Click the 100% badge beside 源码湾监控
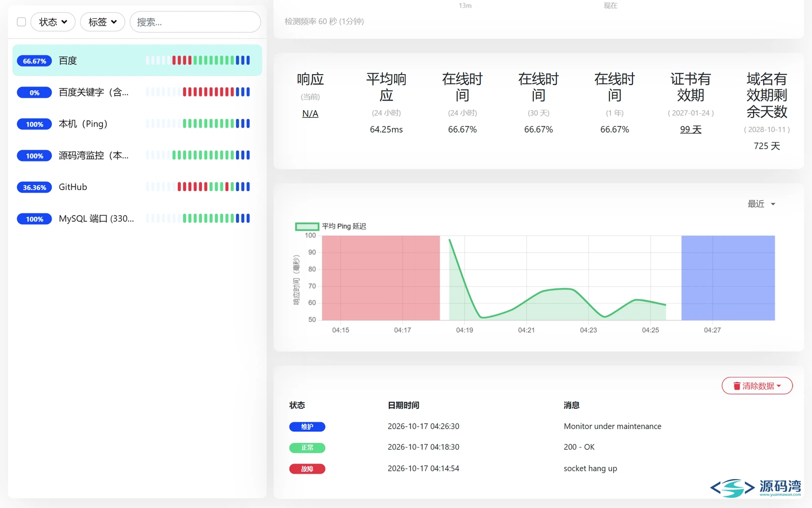This screenshot has height=508, width=812. tap(35, 156)
